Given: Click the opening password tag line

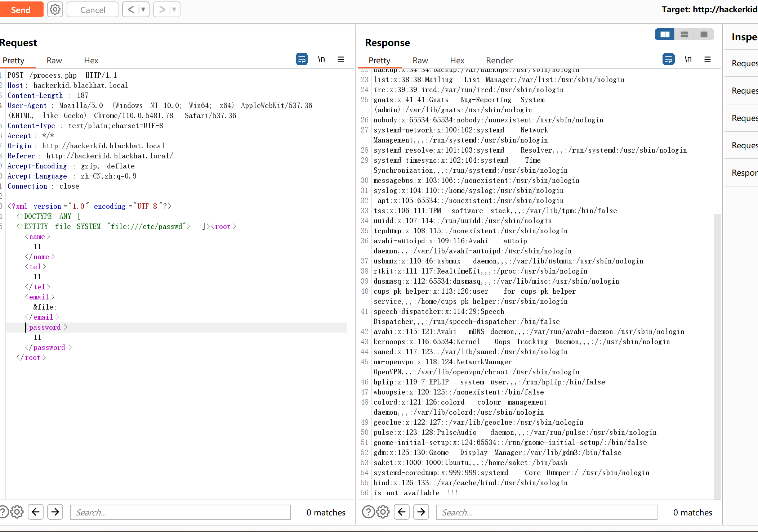Looking at the screenshot, I should 46,327.
